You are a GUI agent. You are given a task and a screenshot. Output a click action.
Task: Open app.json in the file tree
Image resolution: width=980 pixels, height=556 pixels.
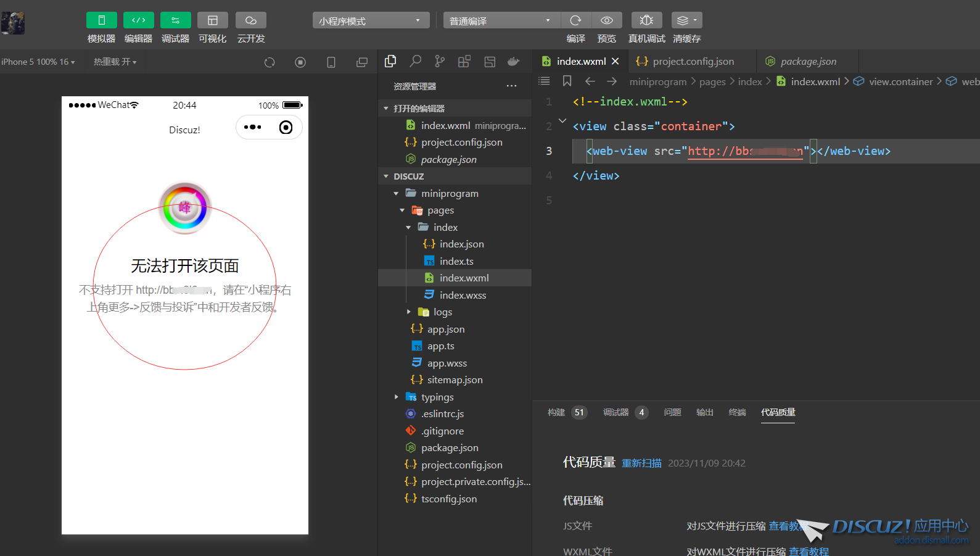coord(445,330)
